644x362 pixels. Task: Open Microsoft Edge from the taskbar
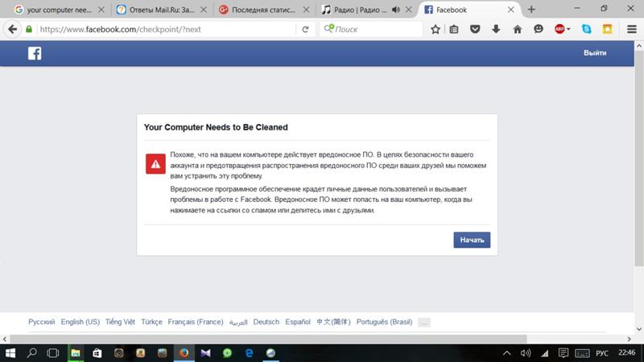(x=249, y=353)
